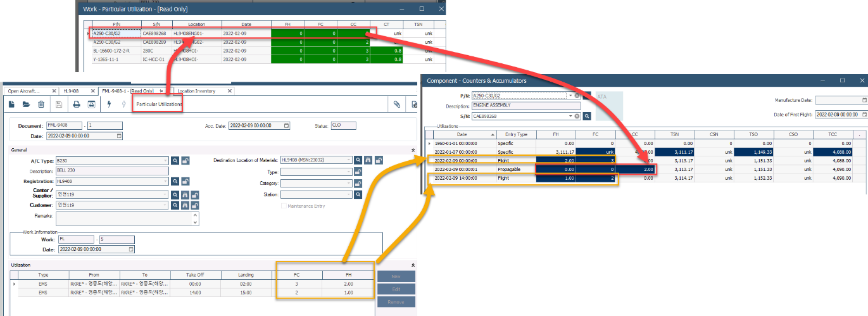Click the Remarks text field
This screenshot has height=316, width=868.
click(123, 218)
